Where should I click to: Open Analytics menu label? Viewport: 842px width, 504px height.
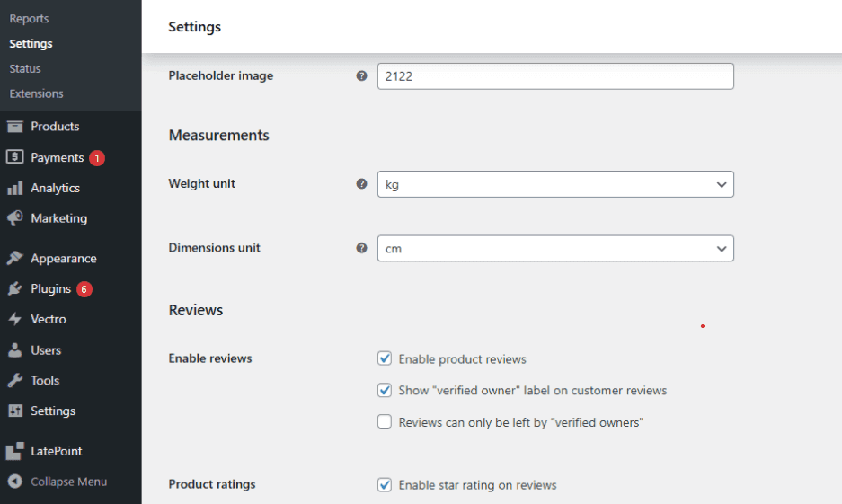click(x=56, y=188)
